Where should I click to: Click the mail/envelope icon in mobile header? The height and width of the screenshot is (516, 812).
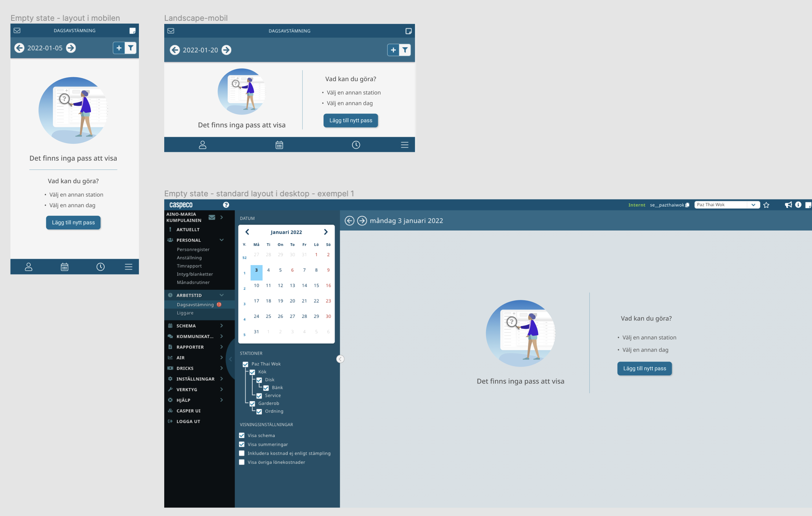[17, 30]
